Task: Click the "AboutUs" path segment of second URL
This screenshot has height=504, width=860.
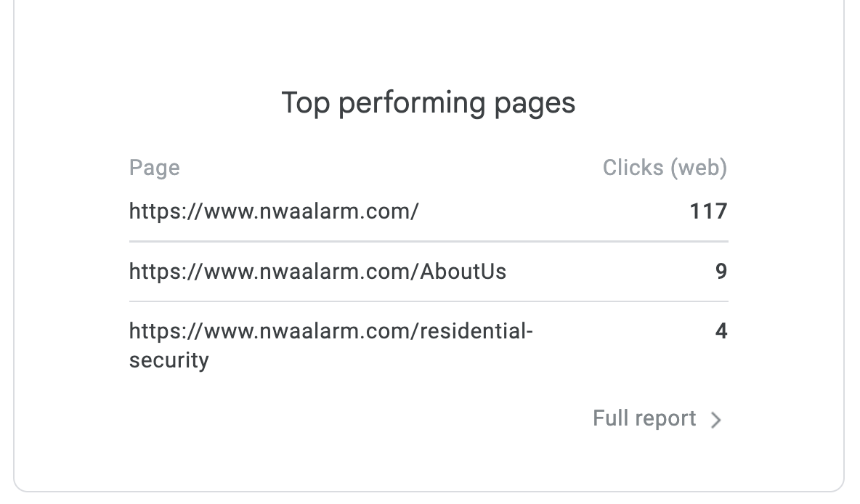Action: click(463, 272)
